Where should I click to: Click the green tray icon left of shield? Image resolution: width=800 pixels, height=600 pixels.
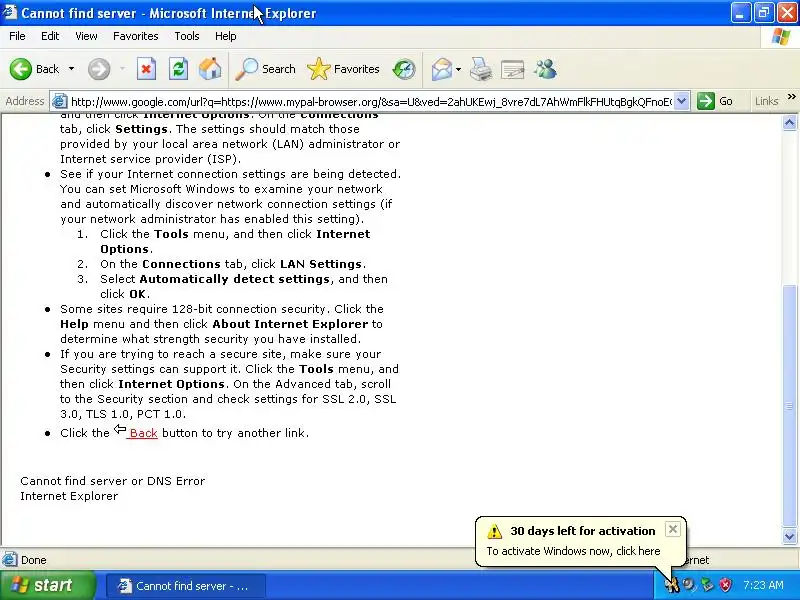707,585
